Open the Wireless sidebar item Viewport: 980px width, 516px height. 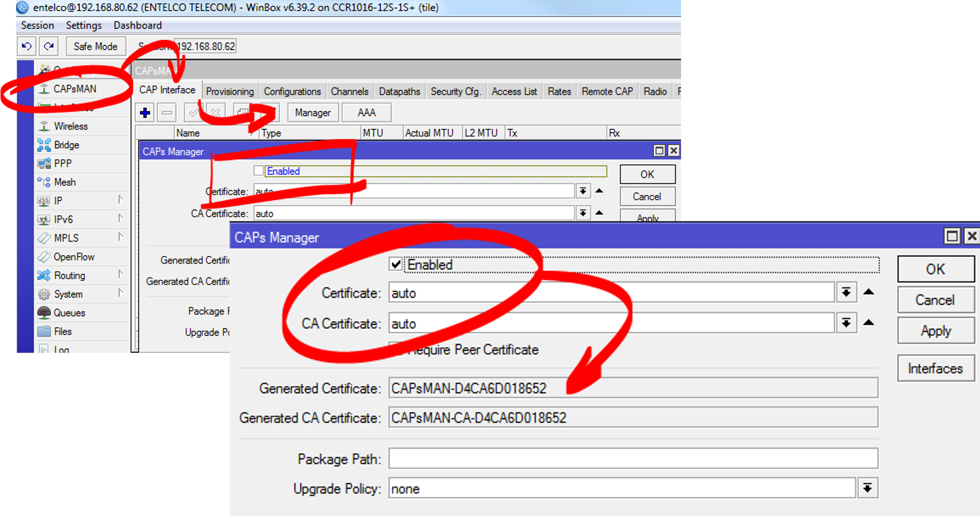[x=70, y=126]
